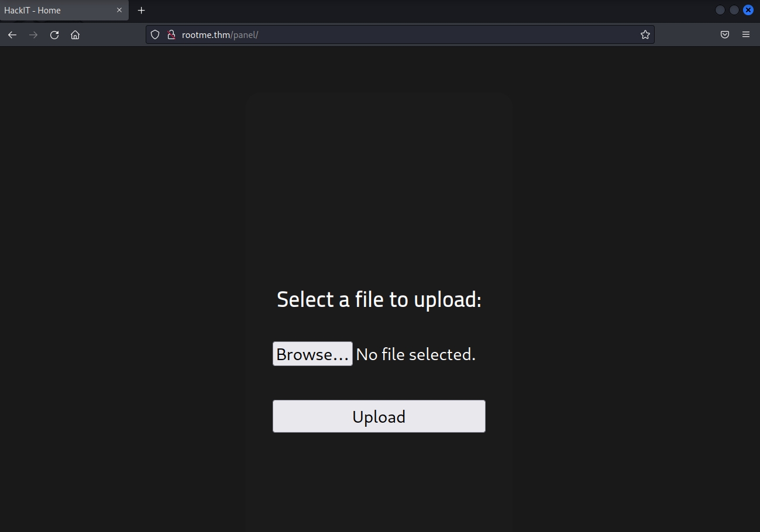Viewport: 760px width, 532px height.
Task: Click the Browse... file button
Action: pos(312,354)
